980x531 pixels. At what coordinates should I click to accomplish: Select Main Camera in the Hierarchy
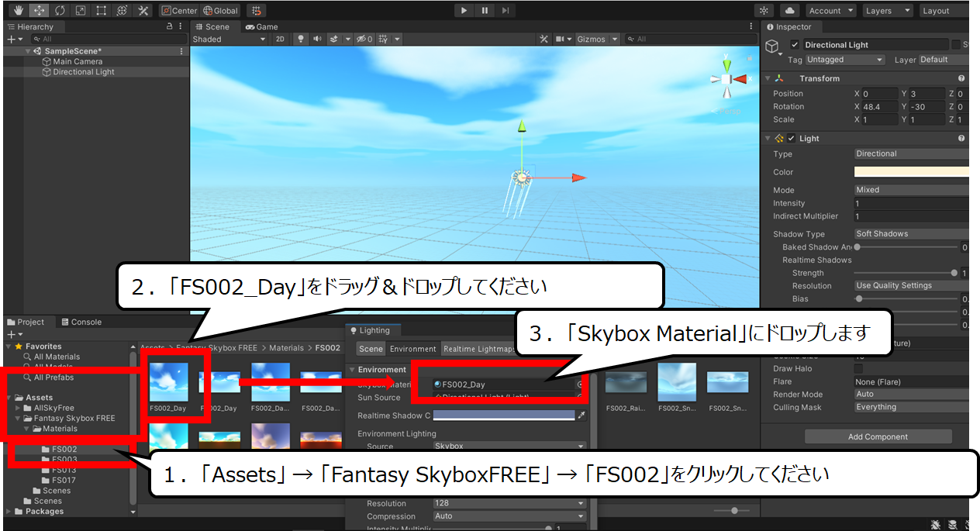77,61
